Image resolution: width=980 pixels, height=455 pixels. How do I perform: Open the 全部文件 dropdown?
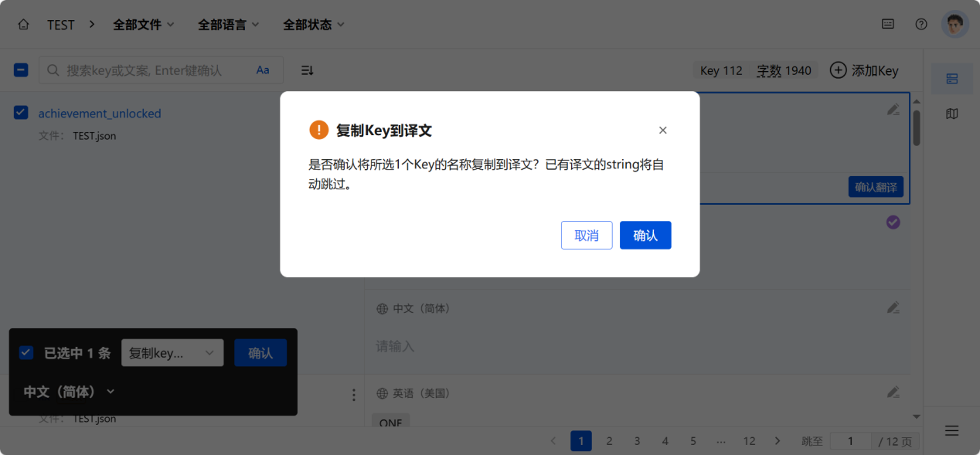[144, 25]
